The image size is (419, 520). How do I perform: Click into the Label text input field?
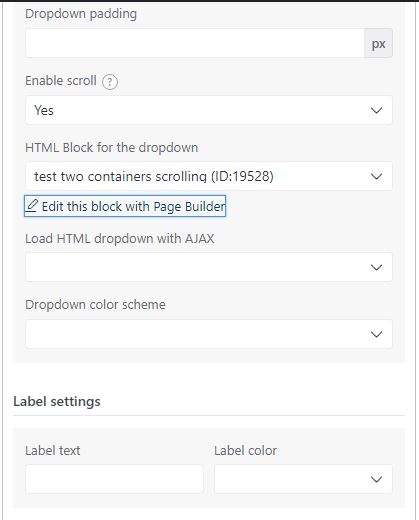114,479
